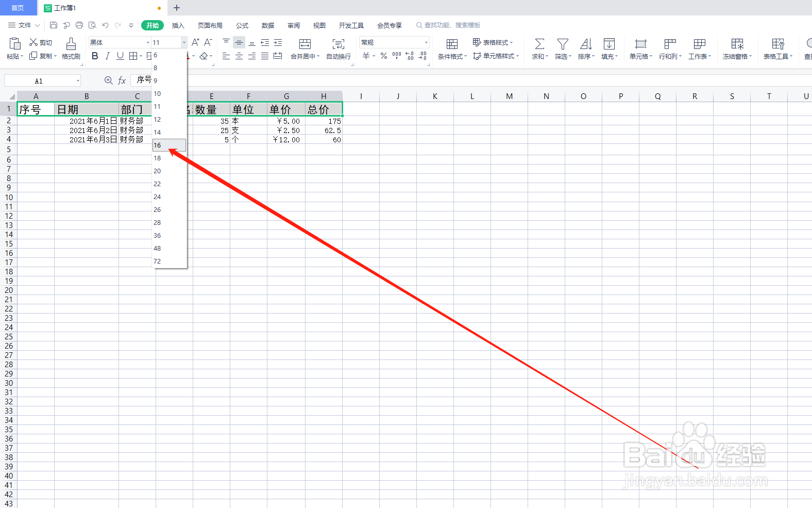Click the Print icon in quick toolbar
812x508 pixels.
[x=79, y=25]
